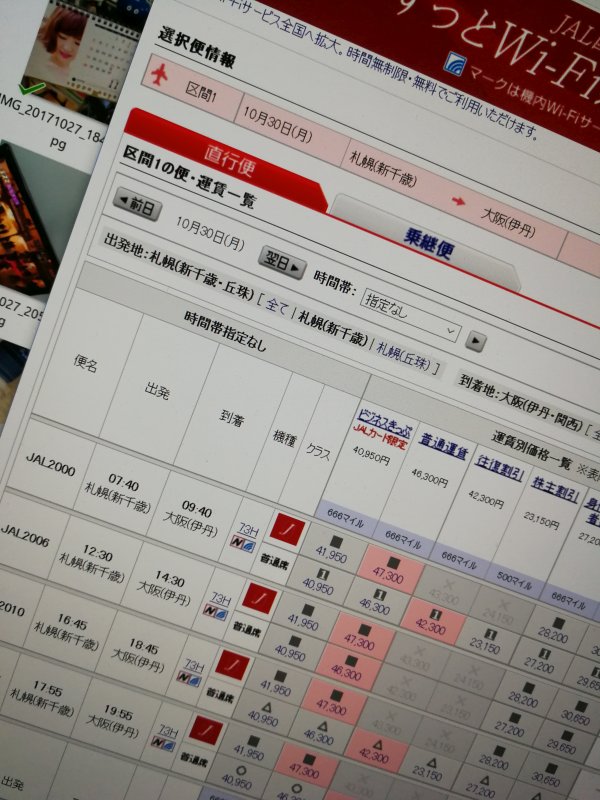Screen dimensions: 600x800
Task: Click blue Wi-Fi icon in the JAL2000 row
Action: click(x=248, y=546)
